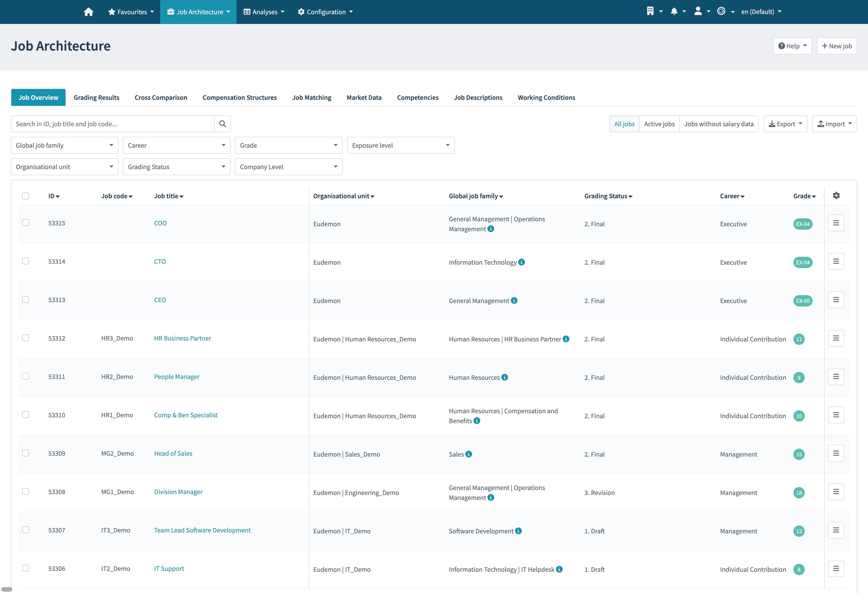868x593 pixels.
Task: Click the New job button
Action: point(837,46)
